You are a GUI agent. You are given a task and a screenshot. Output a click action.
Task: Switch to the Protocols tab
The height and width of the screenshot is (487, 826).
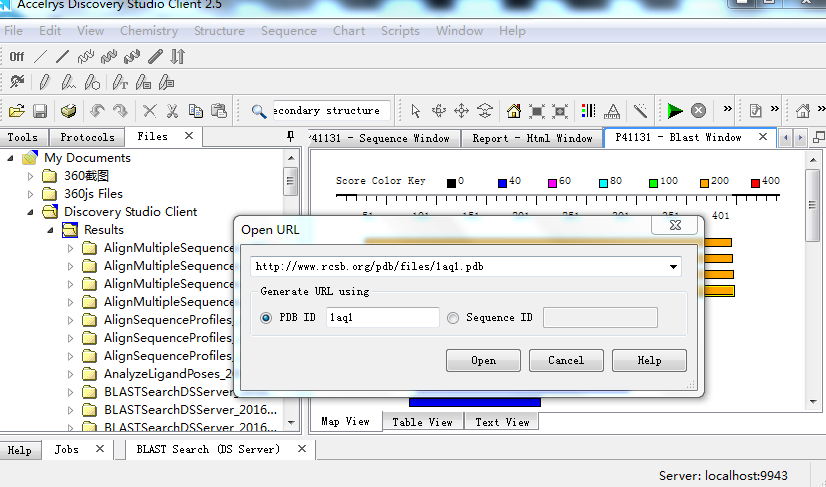pyautogui.click(x=87, y=137)
